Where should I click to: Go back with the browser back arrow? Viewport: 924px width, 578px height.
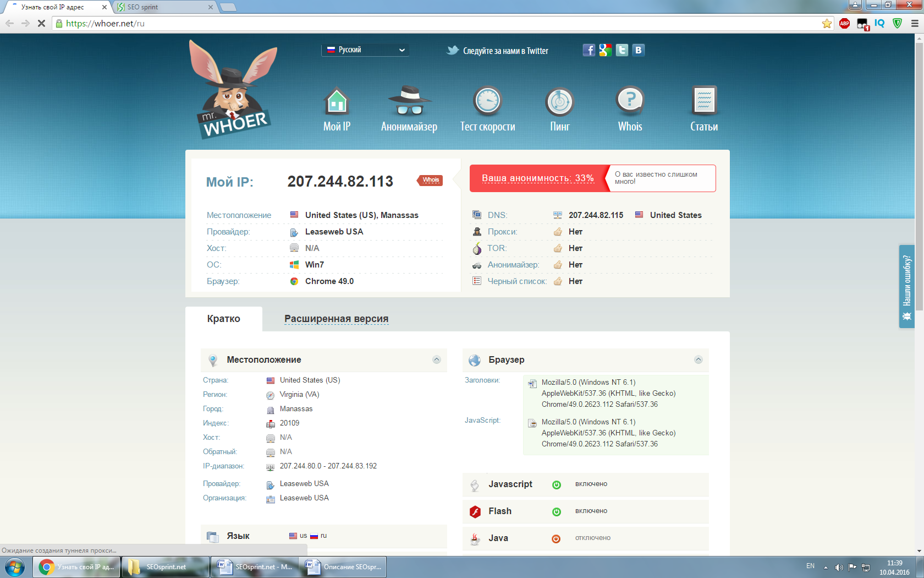9,23
